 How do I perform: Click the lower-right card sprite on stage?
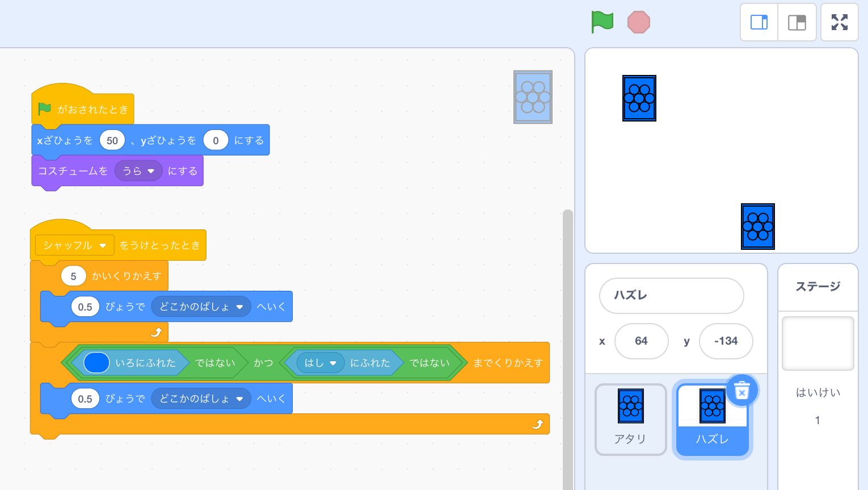point(758,227)
